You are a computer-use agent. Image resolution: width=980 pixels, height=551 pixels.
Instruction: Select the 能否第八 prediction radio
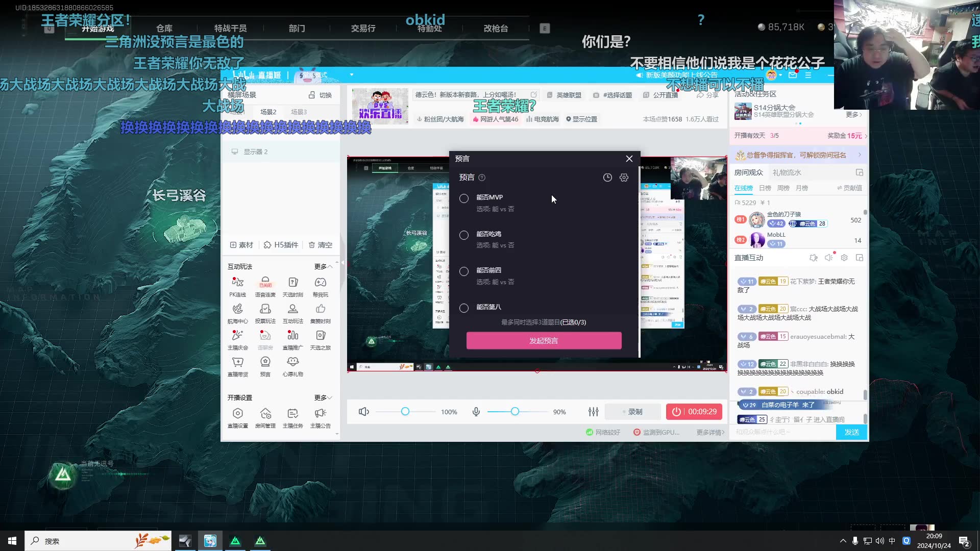coord(464,308)
